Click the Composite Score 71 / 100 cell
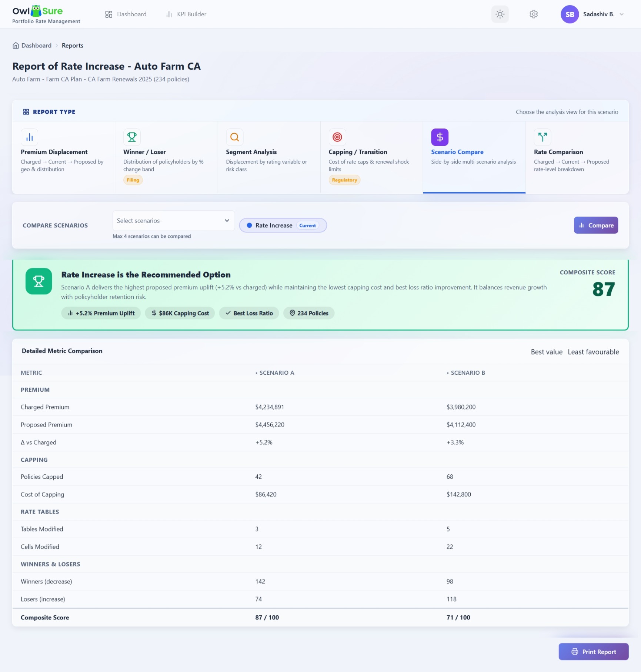This screenshot has height=672, width=641. (458, 618)
